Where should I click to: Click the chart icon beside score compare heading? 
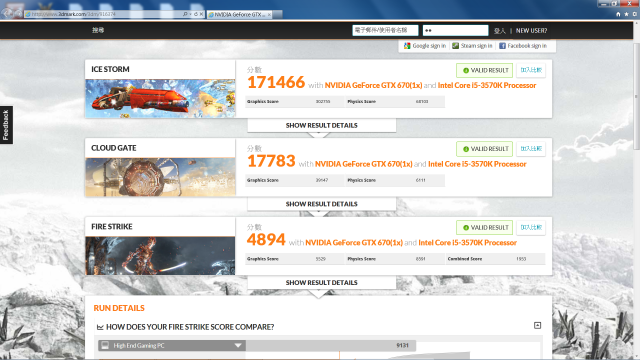pyautogui.click(x=100, y=327)
